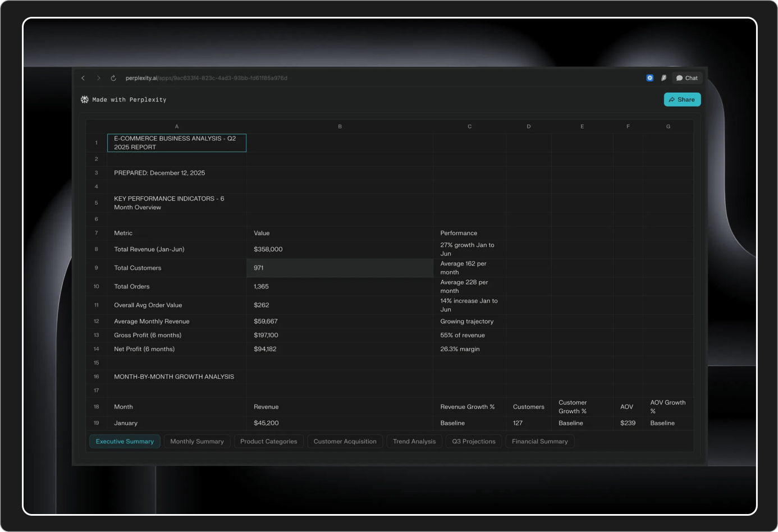778x532 pixels.
Task: Select column D header
Action: click(x=529, y=126)
